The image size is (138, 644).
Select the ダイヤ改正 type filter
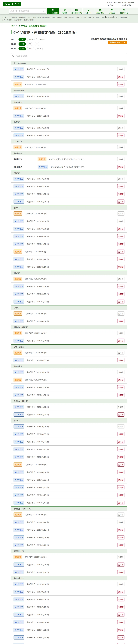pyautogui.click(x=32, y=39)
